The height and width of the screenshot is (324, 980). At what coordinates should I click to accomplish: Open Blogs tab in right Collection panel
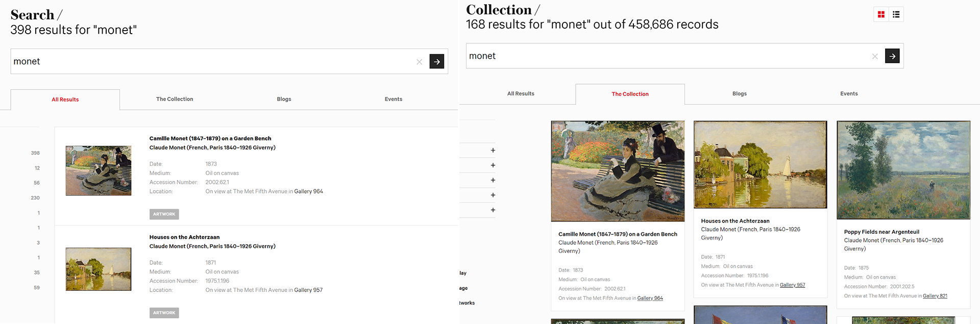[x=740, y=93]
